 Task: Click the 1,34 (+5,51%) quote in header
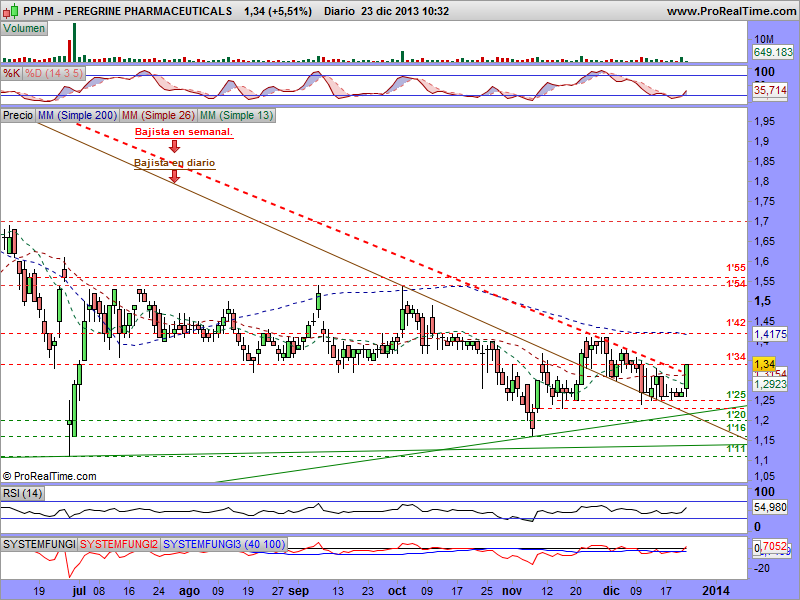tap(278, 11)
